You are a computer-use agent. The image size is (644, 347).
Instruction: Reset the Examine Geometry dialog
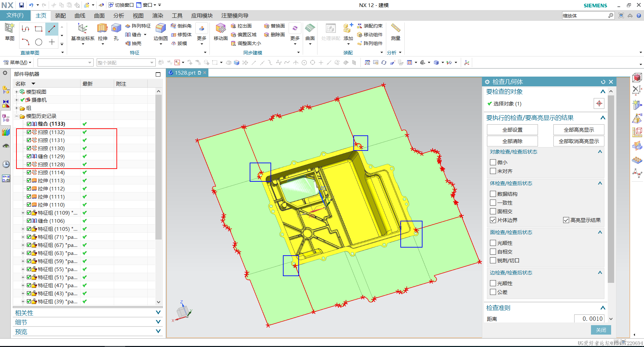(x=603, y=82)
